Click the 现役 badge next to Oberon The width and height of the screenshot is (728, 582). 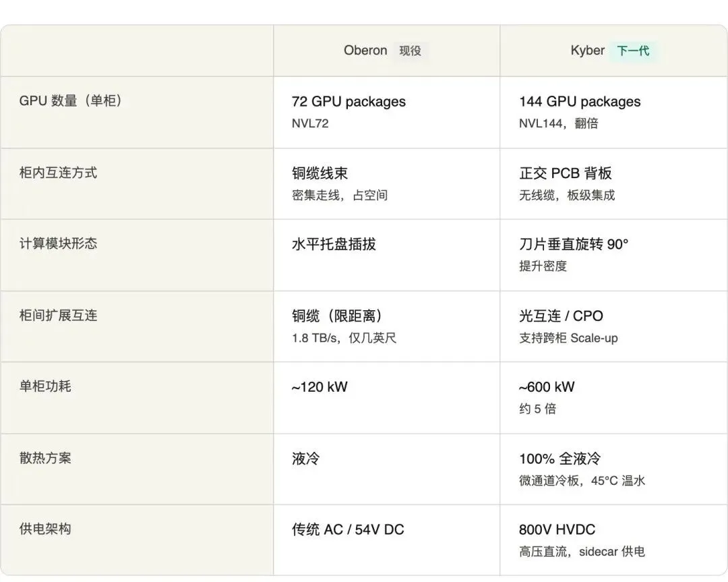(410, 51)
